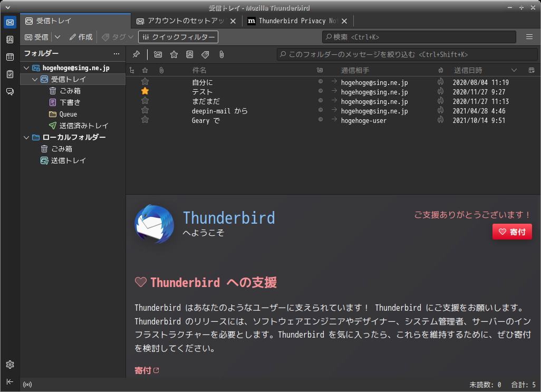Toggle read status of '自分に' message
Screen dimensions: 541x392
pos(321,81)
